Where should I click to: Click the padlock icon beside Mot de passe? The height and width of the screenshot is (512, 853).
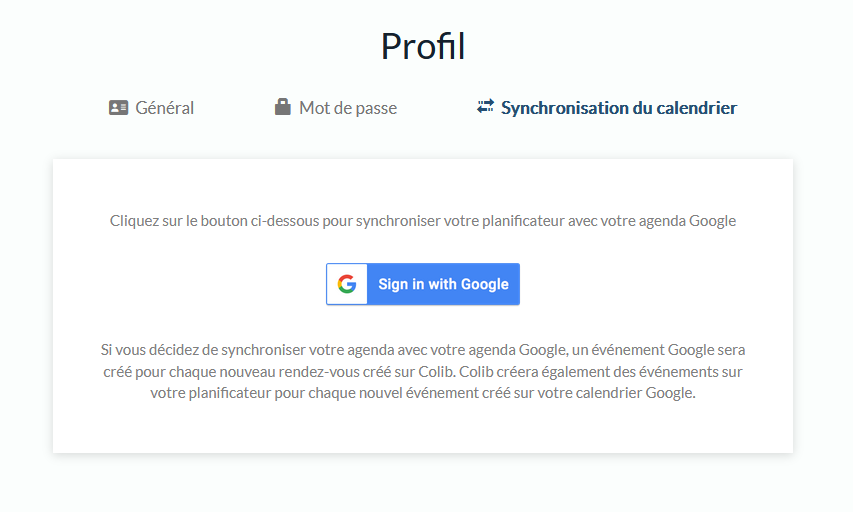[x=283, y=107]
